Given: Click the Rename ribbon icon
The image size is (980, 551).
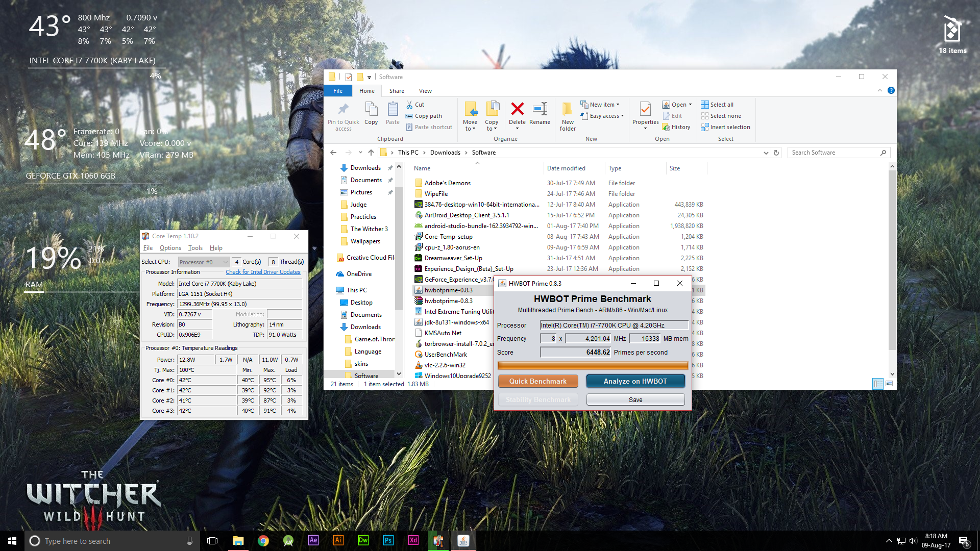Looking at the screenshot, I should (540, 109).
